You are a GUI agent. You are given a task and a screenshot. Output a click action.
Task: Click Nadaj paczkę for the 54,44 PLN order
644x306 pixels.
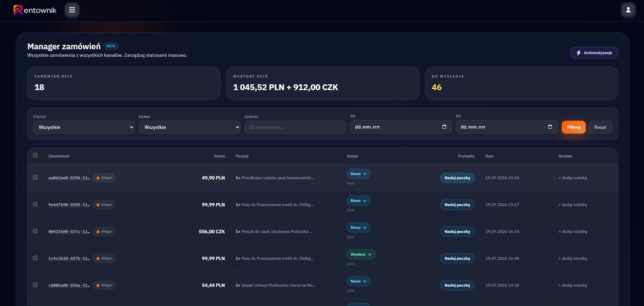click(457, 285)
